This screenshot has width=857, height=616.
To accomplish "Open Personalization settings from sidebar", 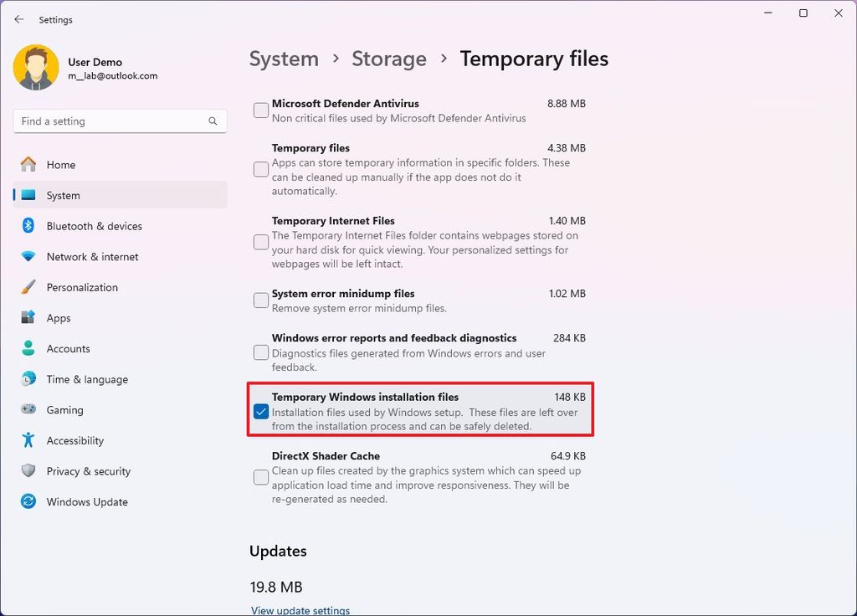I will point(82,287).
